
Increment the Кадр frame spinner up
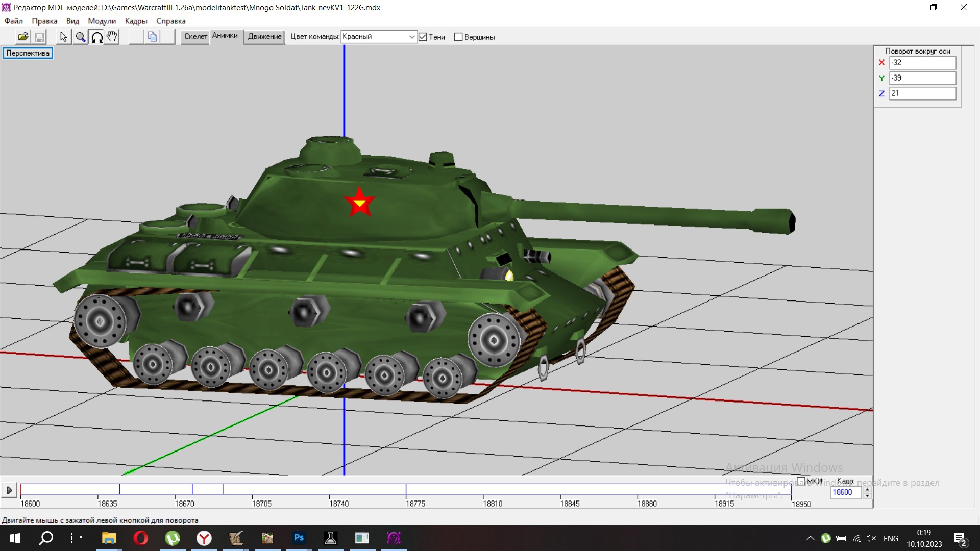point(867,489)
